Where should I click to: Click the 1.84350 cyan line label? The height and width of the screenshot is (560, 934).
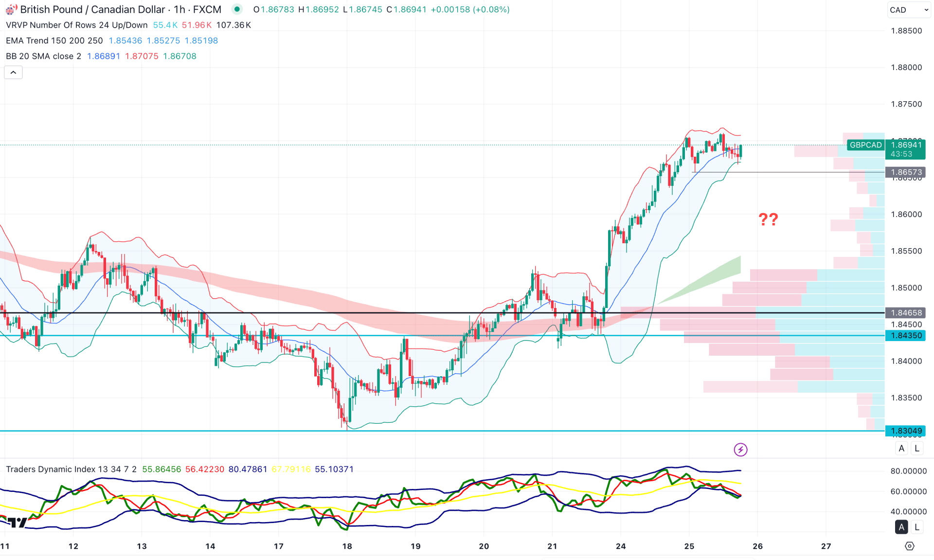coord(905,335)
